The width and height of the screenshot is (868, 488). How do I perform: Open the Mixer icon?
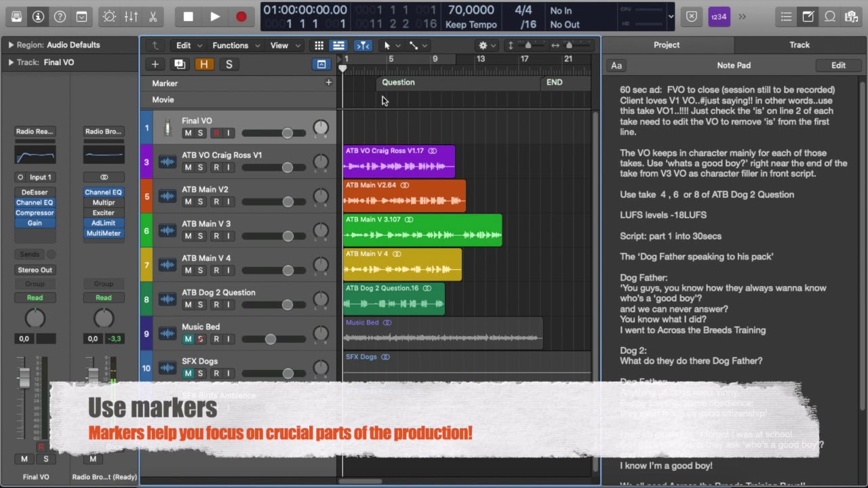pos(131,17)
